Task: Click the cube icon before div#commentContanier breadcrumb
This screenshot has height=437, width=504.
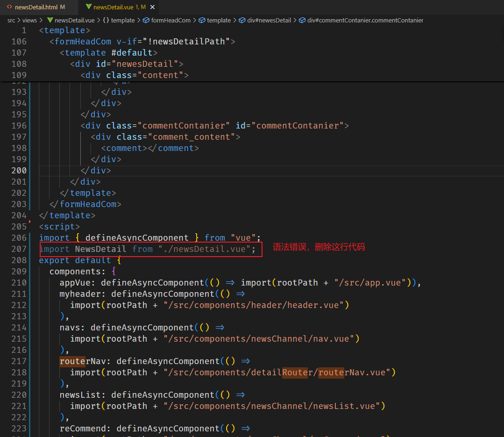Action: coord(302,20)
